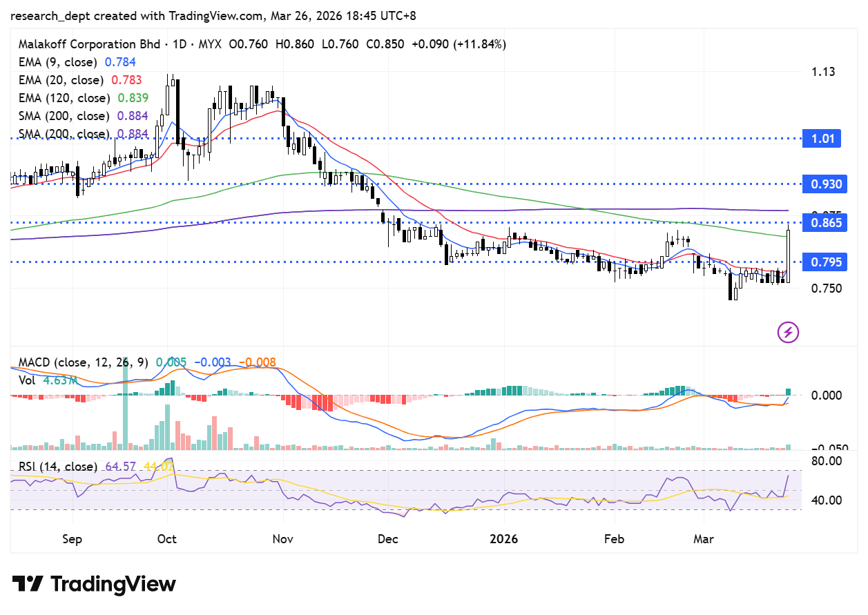Open the MACD (close, 12, 26, 9) legend
868x615 pixels.
83,362
